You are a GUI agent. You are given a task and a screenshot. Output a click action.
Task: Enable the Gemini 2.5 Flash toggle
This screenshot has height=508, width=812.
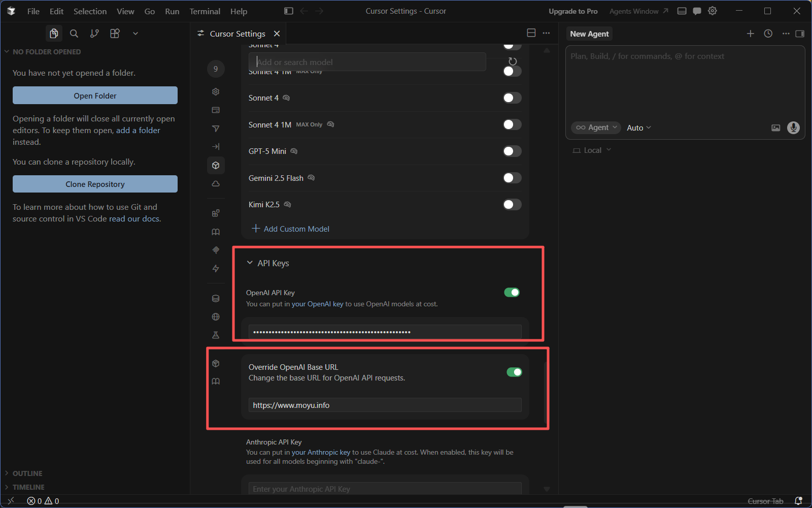512,178
